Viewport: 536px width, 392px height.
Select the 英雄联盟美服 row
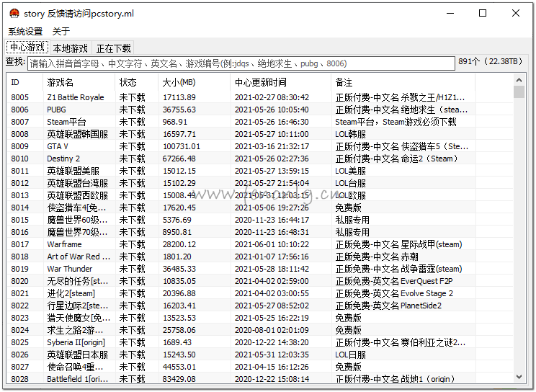260,171
